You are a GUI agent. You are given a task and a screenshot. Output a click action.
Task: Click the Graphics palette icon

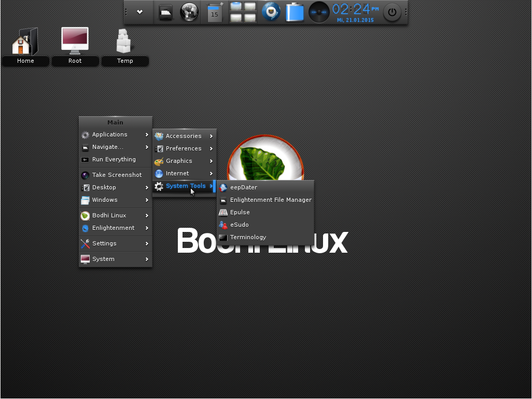tap(159, 161)
